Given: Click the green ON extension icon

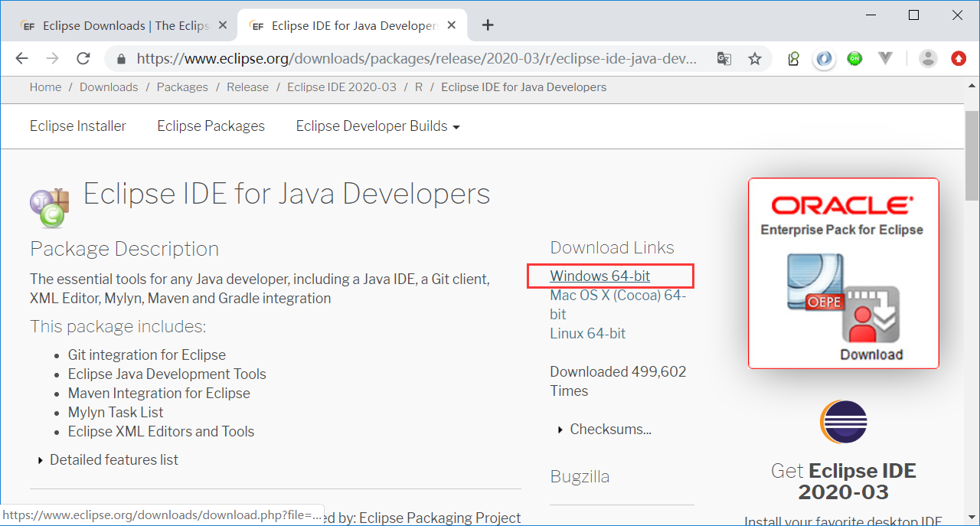Looking at the screenshot, I should click(x=854, y=58).
